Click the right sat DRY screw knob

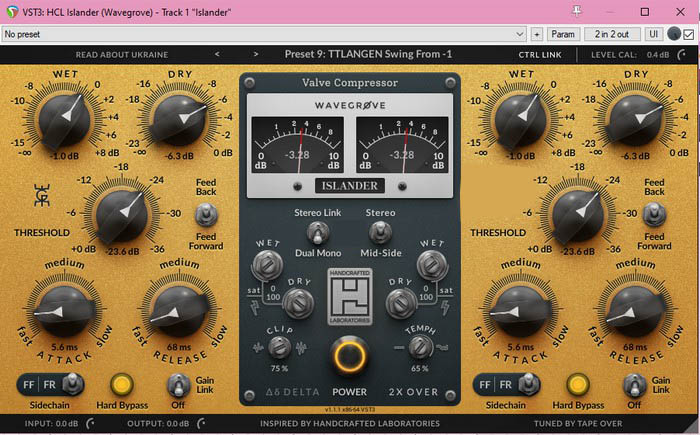[401, 303]
